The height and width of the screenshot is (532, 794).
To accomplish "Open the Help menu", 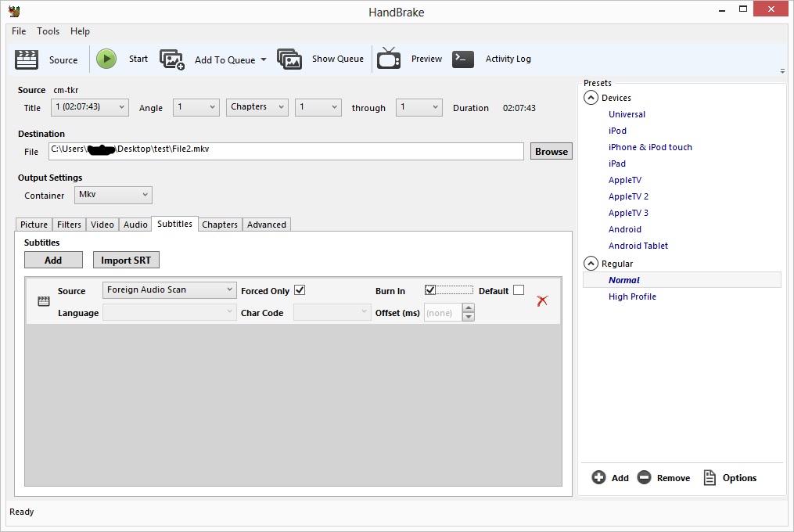I will click(80, 31).
